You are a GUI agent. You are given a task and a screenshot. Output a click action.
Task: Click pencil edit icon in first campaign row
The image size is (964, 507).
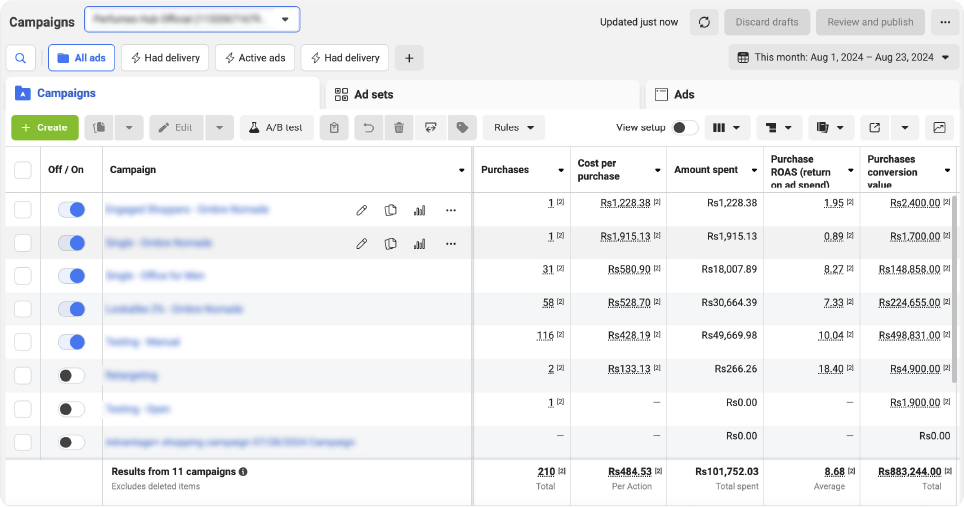(x=362, y=210)
